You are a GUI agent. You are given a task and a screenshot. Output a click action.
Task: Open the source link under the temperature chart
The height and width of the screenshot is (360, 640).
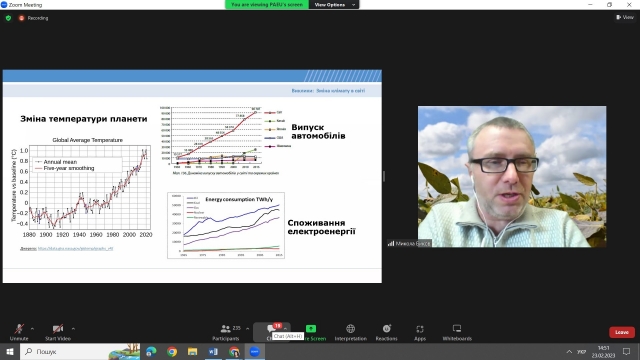pos(75,248)
